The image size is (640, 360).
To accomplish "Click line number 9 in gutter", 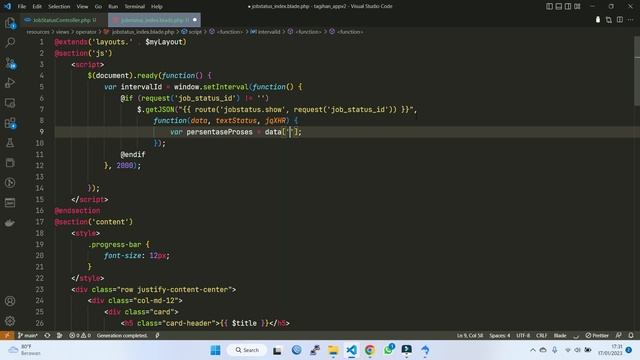I will tap(42, 132).
